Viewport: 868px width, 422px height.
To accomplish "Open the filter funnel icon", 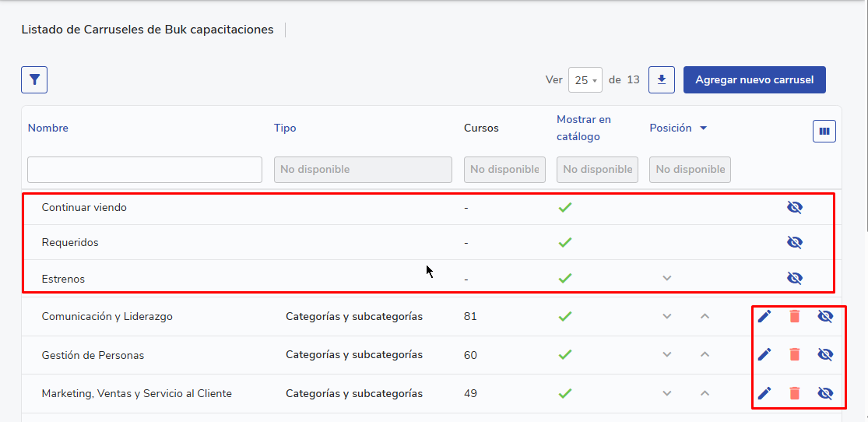I will (x=34, y=79).
